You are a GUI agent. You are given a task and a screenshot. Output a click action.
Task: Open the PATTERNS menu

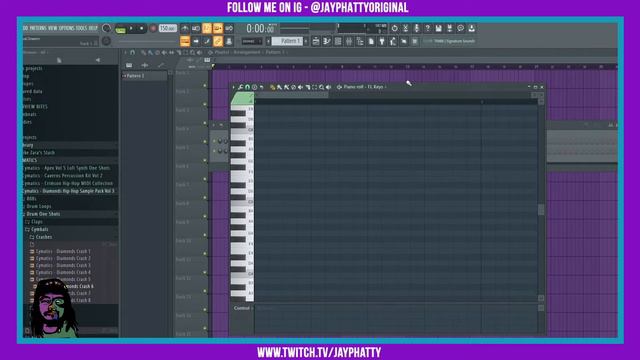pyautogui.click(x=38, y=28)
